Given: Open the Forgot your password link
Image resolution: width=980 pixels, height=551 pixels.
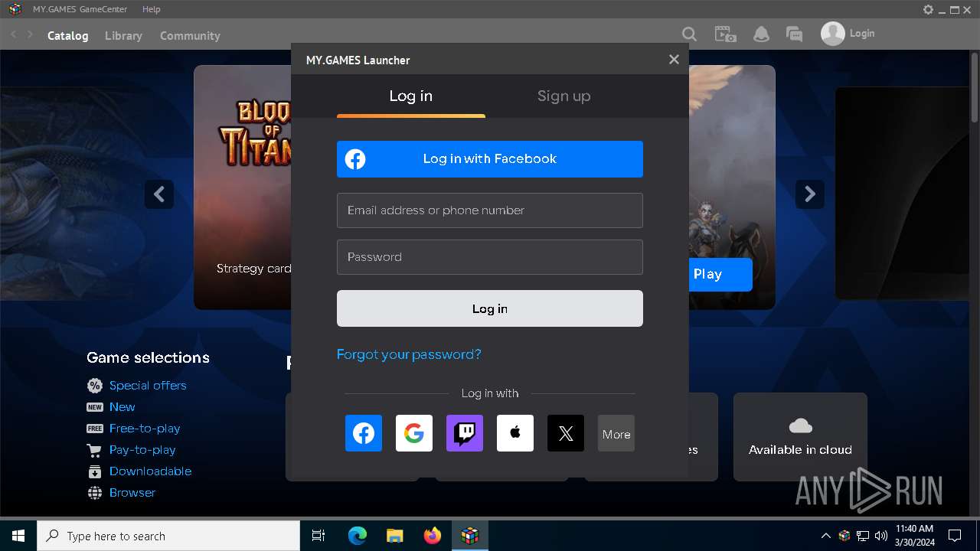Looking at the screenshot, I should tap(409, 354).
